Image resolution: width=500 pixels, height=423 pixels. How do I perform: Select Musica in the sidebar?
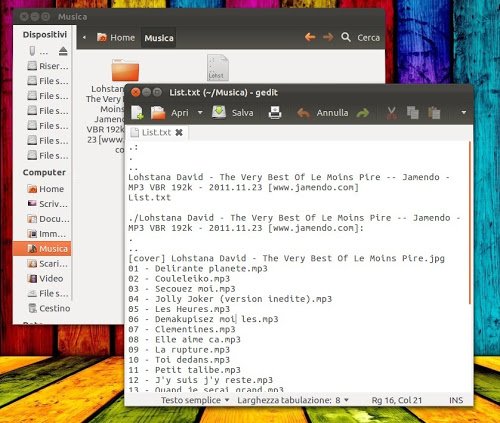click(42, 249)
